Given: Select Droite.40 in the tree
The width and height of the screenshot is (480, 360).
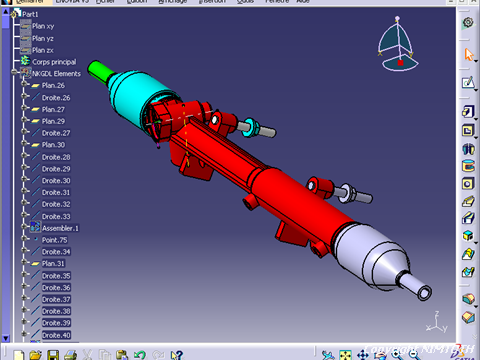Looking at the screenshot, I should [x=56, y=335].
